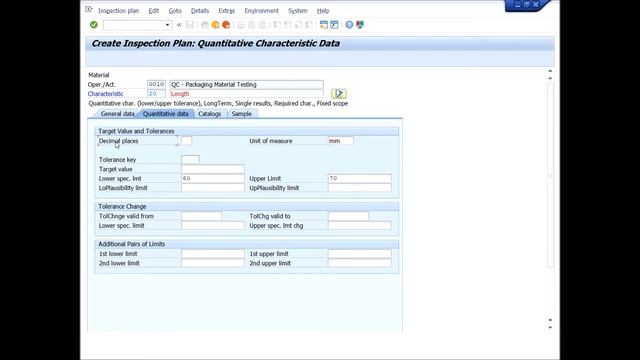This screenshot has height=360, width=640.
Task: Select the Quantitative data tab
Action: (x=165, y=114)
